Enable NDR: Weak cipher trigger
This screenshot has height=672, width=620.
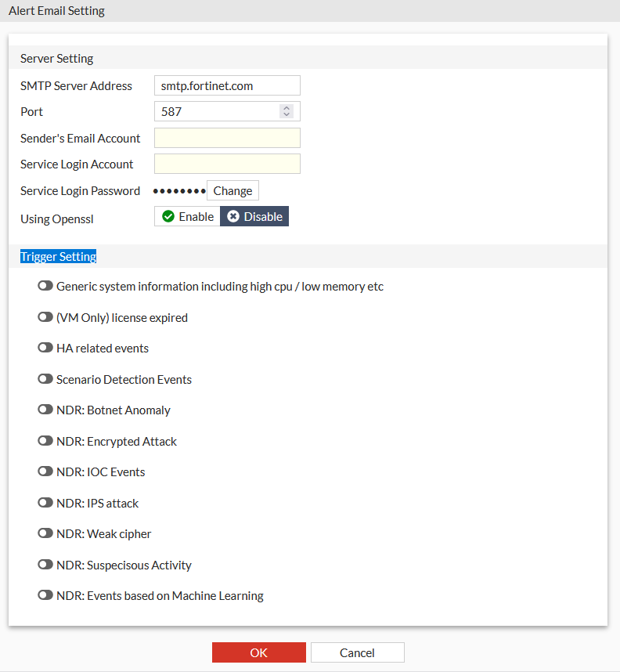tap(45, 533)
